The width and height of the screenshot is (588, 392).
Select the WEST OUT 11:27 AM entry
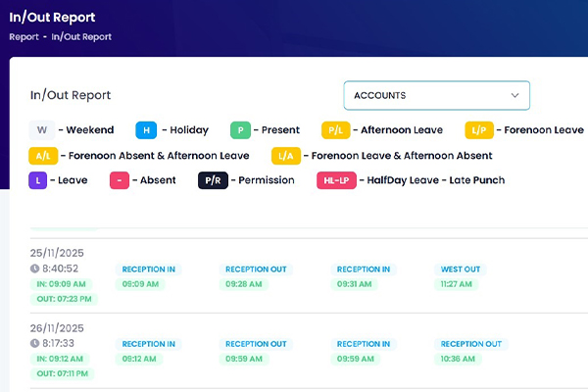click(460, 276)
